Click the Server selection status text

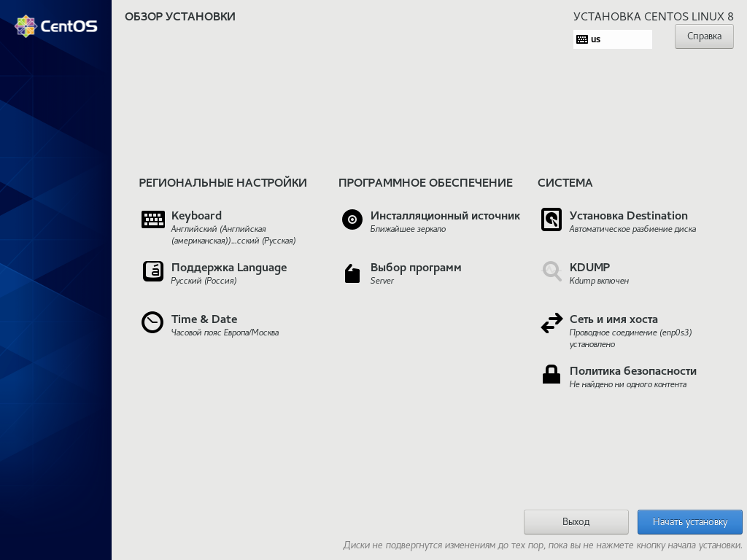click(382, 281)
